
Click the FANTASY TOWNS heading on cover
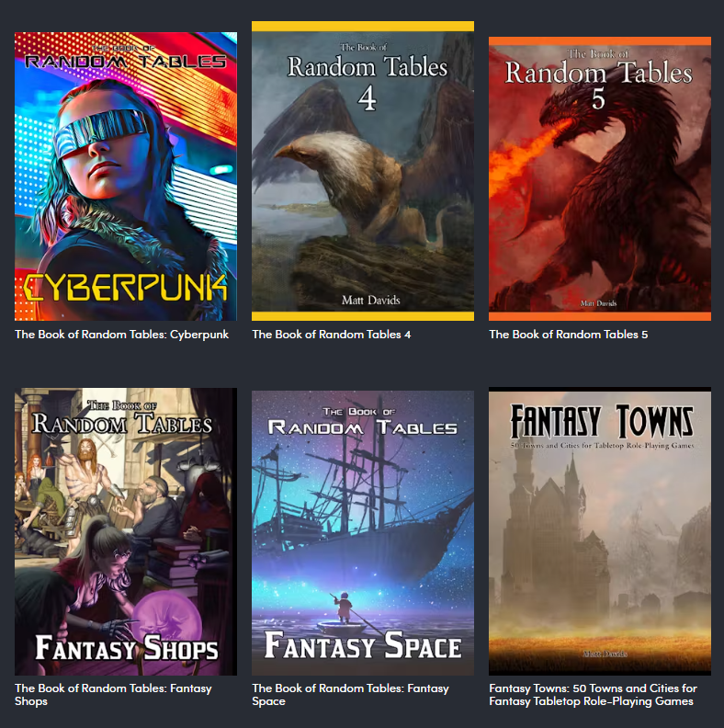coord(602,422)
